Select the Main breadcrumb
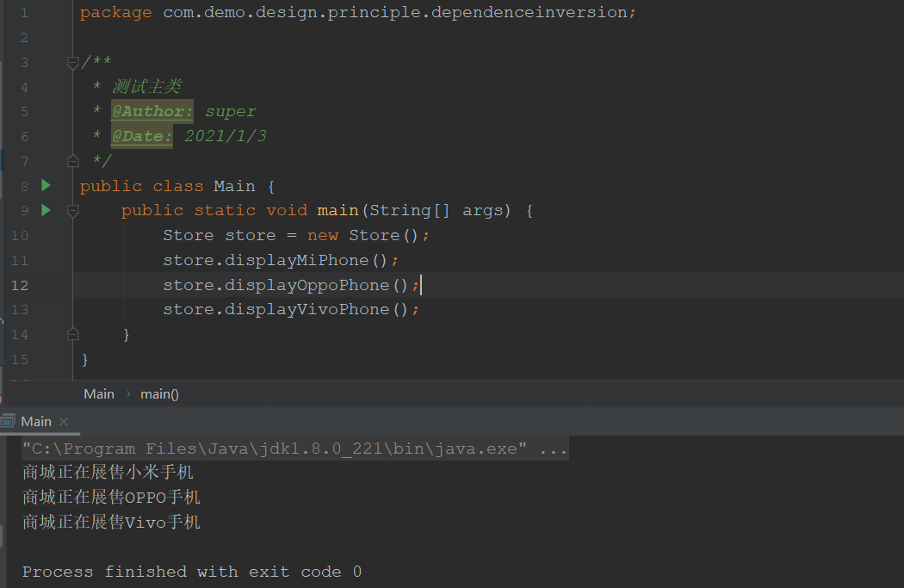The image size is (904, 588). (x=99, y=394)
